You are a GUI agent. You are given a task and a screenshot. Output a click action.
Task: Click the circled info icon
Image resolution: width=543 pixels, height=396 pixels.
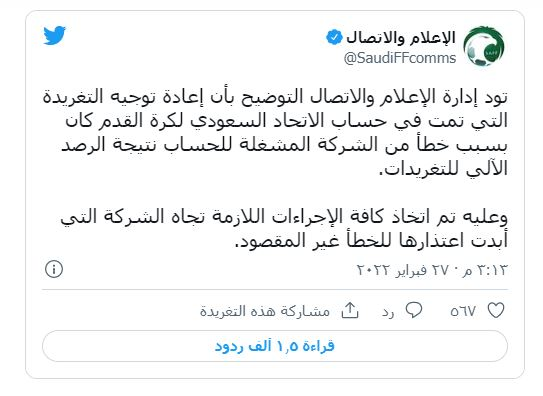tap(54, 269)
